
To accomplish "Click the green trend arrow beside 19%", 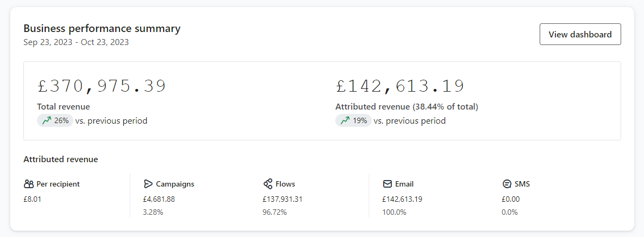I will click(x=345, y=120).
